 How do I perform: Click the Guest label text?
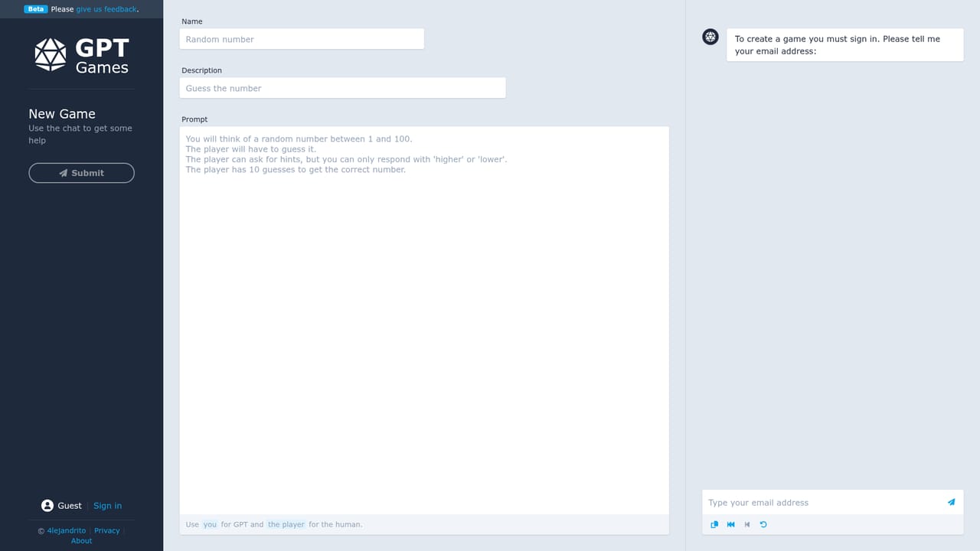[x=70, y=506]
